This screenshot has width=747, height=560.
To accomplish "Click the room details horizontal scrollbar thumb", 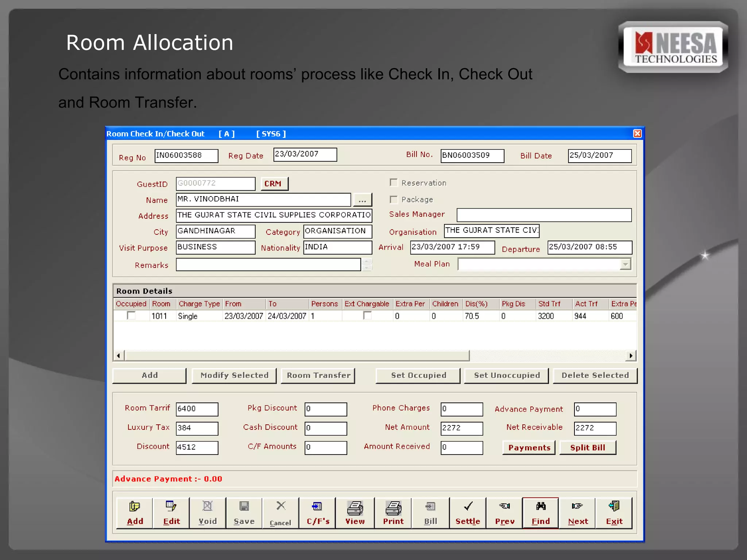I will click(297, 355).
